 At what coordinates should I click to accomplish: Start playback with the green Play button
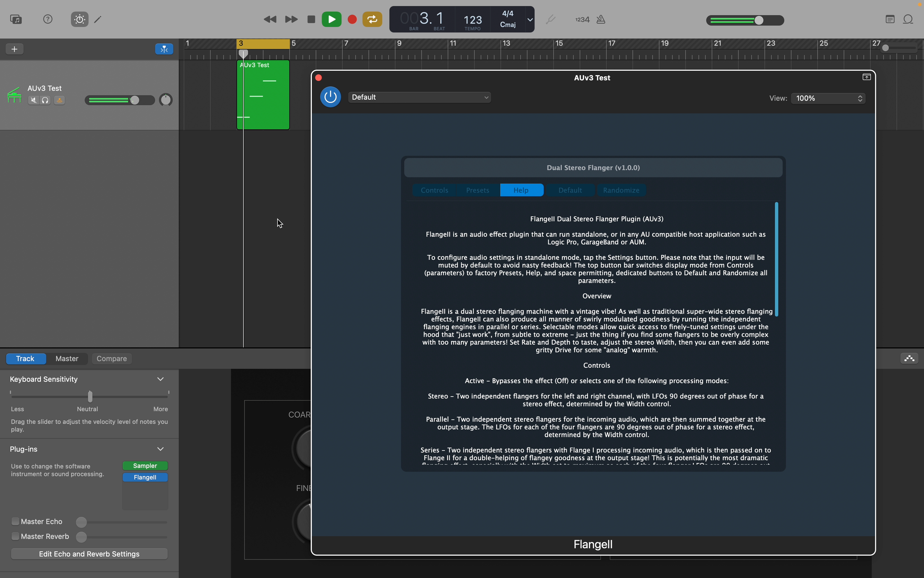coord(331,20)
